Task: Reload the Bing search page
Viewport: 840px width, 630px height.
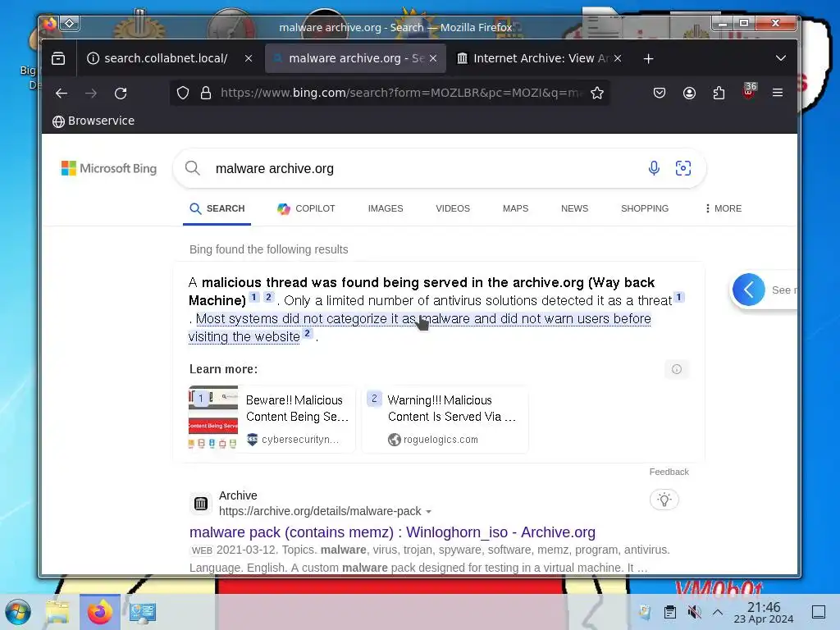Action: (x=121, y=94)
